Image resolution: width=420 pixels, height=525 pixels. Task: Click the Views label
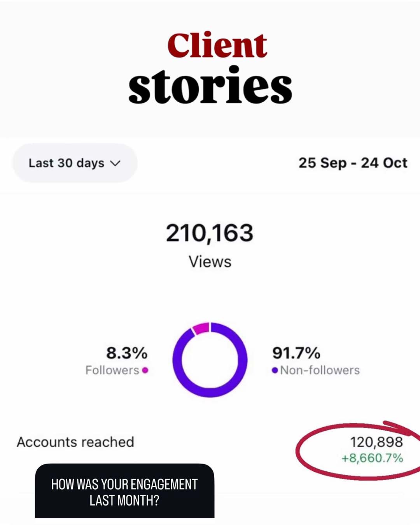(210, 262)
